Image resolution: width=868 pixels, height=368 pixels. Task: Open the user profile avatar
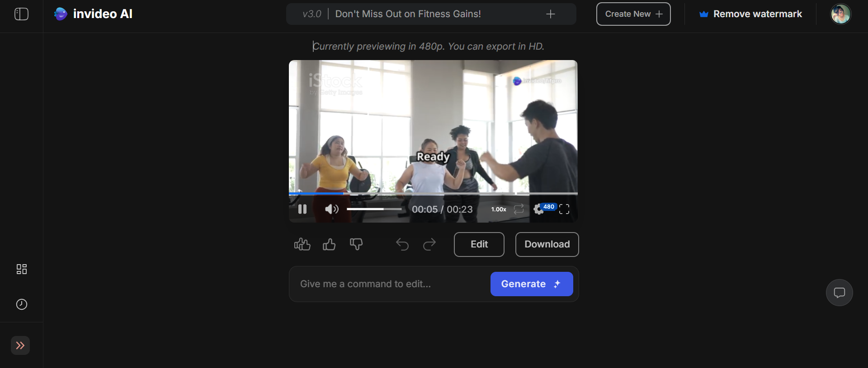pos(840,14)
